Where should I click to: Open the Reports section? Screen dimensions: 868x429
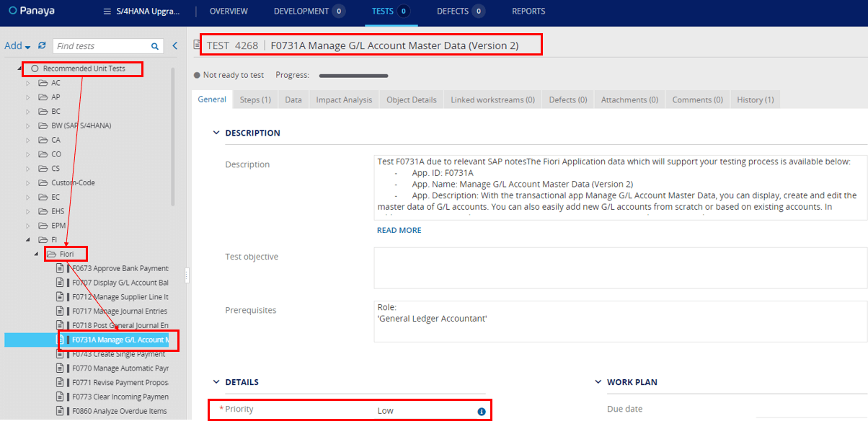pos(528,12)
